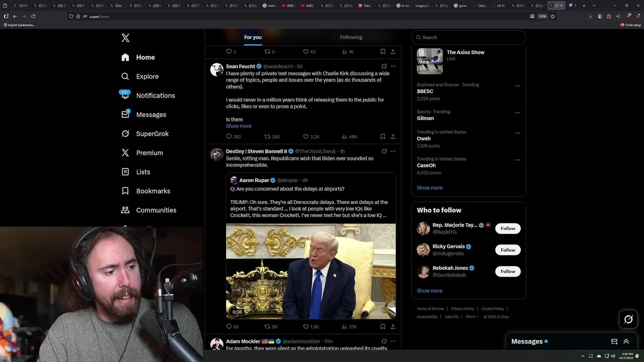
Task: Switch to the For you tab
Action: tap(253, 37)
